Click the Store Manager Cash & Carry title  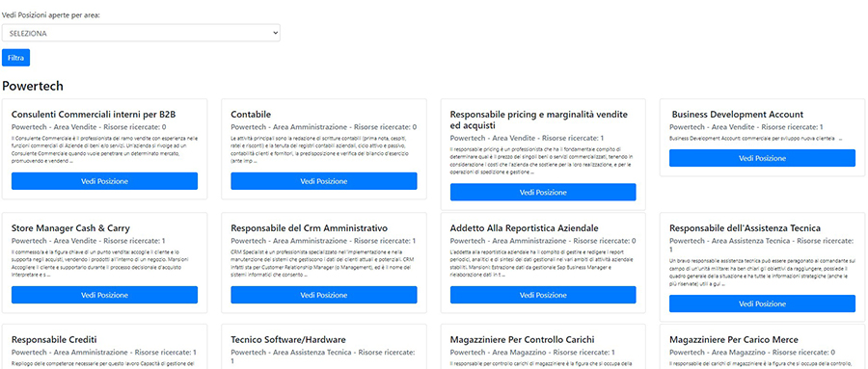[x=70, y=228]
